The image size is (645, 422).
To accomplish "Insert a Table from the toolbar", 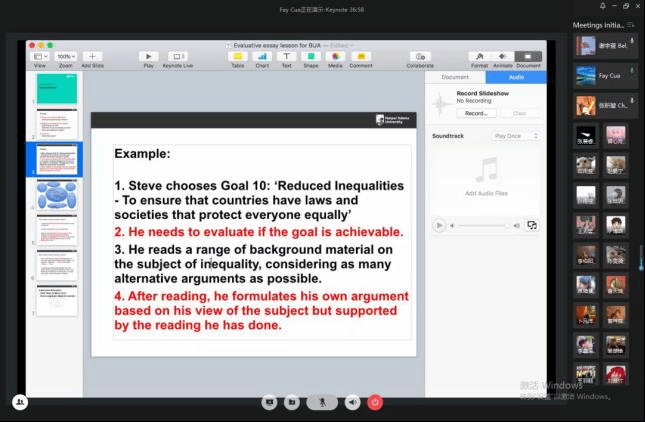I will click(x=237, y=57).
